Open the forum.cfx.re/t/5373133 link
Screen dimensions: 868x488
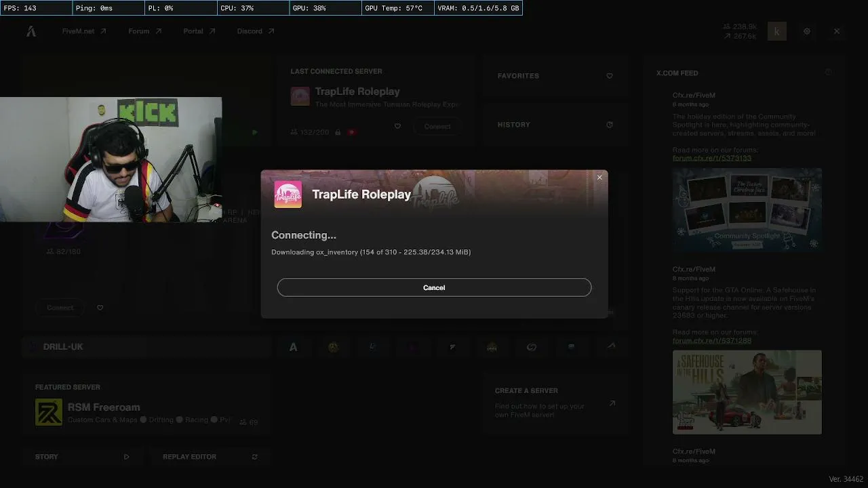coord(712,158)
